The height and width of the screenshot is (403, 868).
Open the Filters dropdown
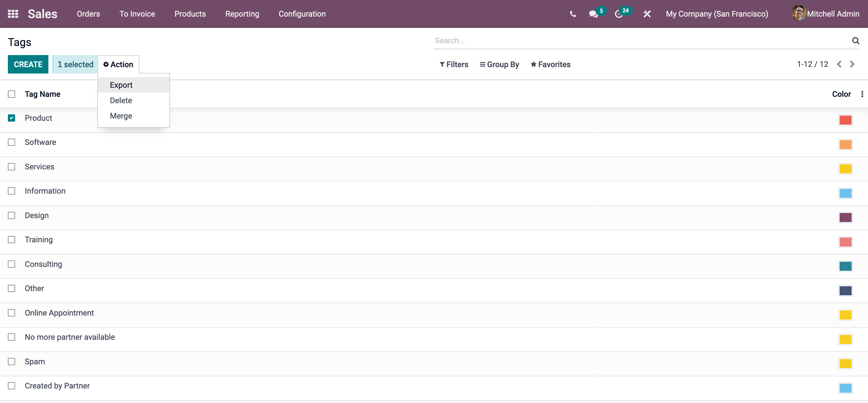tap(454, 64)
